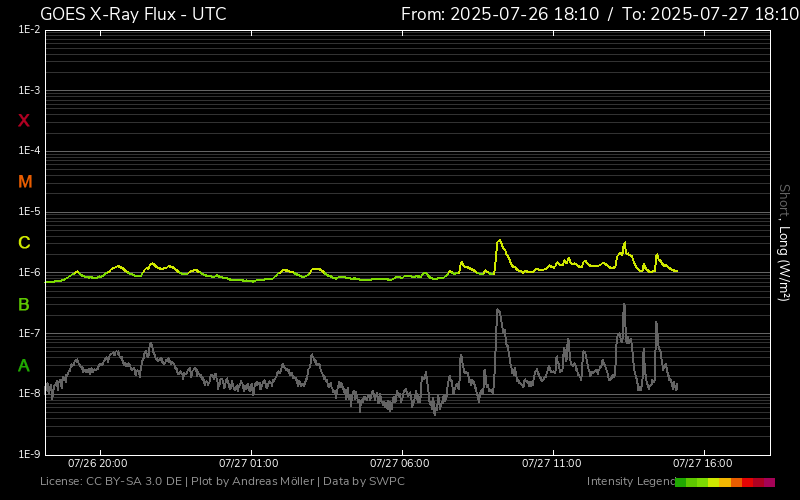Click the rightmost magenta intensity legend swatch

pos(769,482)
